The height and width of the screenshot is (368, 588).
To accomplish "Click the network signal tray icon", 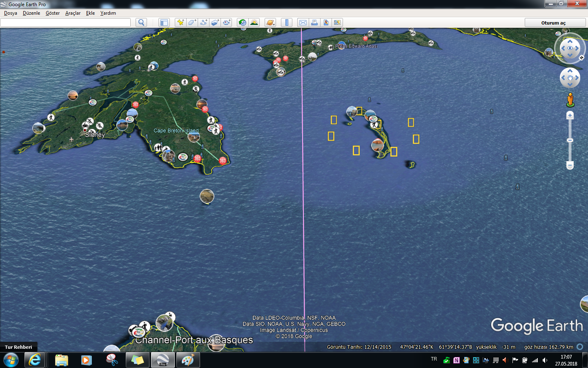I will click(535, 360).
